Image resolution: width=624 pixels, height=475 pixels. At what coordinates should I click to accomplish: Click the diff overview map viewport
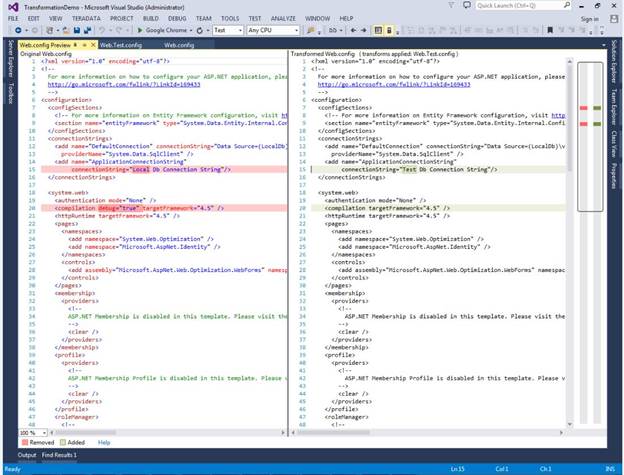coord(590,136)
